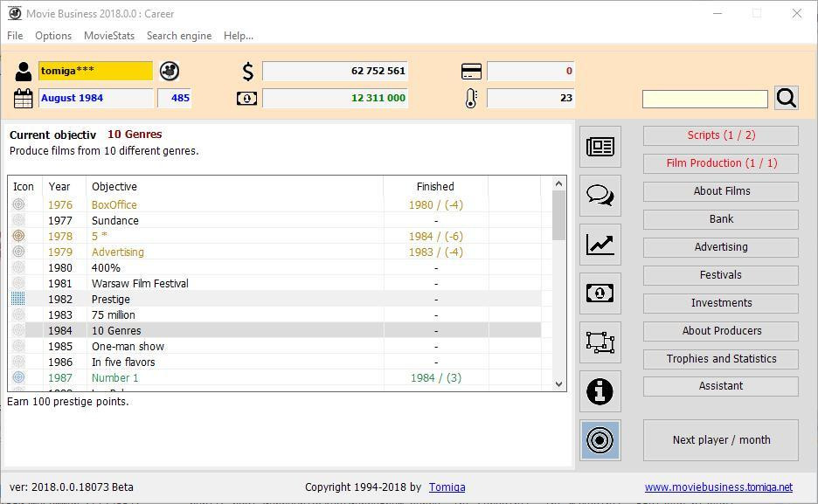Click the About Films button

click(x=720, y=191)
